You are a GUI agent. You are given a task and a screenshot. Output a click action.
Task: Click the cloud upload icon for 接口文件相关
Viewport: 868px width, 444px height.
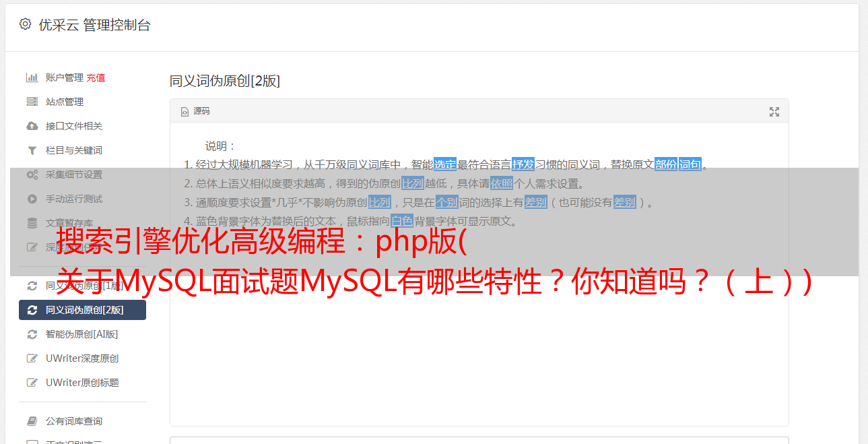(32, 126)
